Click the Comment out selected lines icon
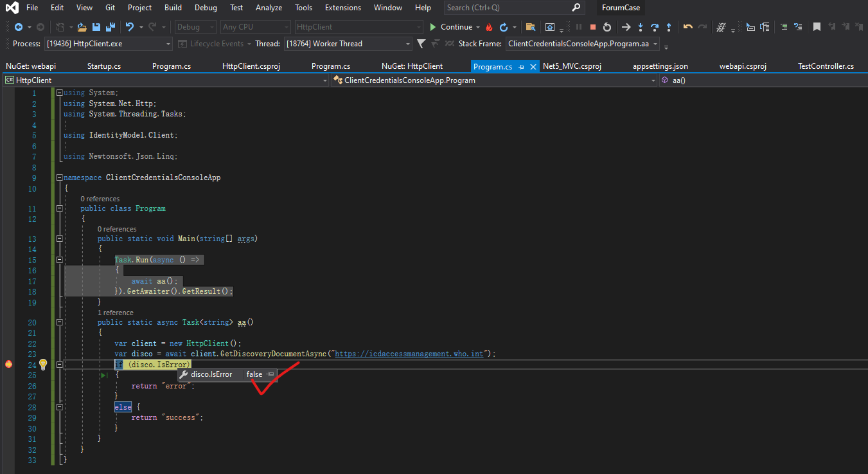 (x=783, y=27)
